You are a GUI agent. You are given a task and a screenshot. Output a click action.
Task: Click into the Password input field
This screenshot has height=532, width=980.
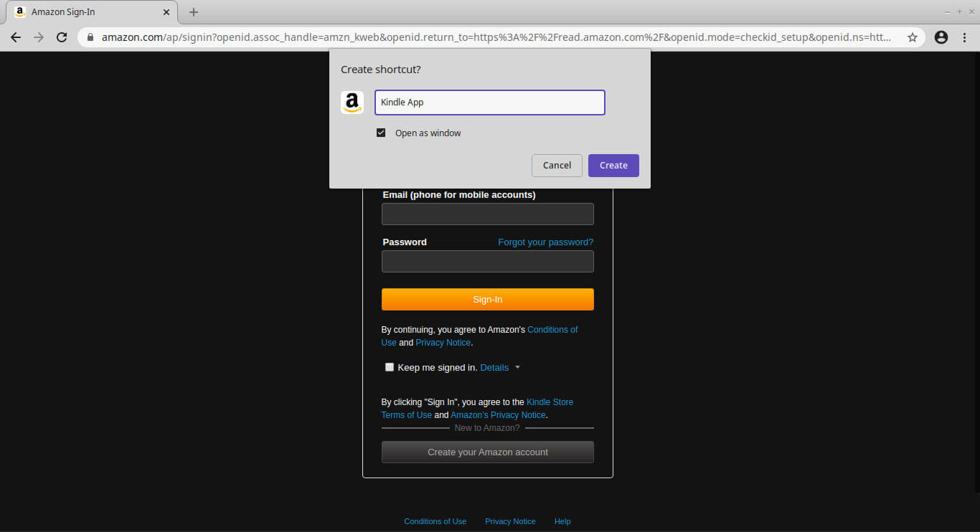(x=487, y=262)
